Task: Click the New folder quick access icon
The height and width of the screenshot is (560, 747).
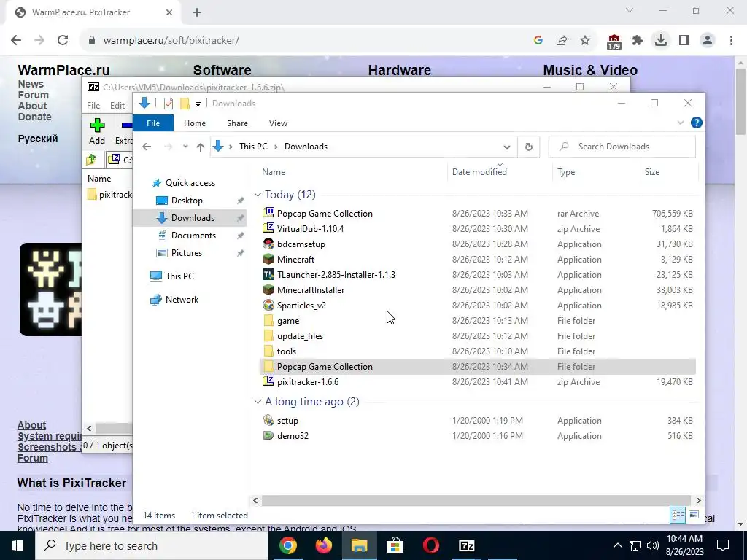Action: pyautogui.click(x=185, y=104)
